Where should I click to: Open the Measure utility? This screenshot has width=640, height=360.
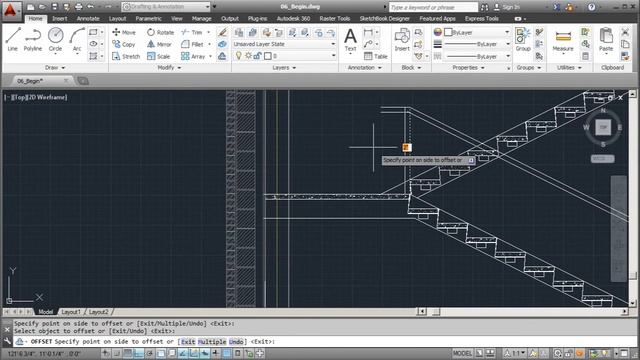pyautogui.click(x=563, y=40)
